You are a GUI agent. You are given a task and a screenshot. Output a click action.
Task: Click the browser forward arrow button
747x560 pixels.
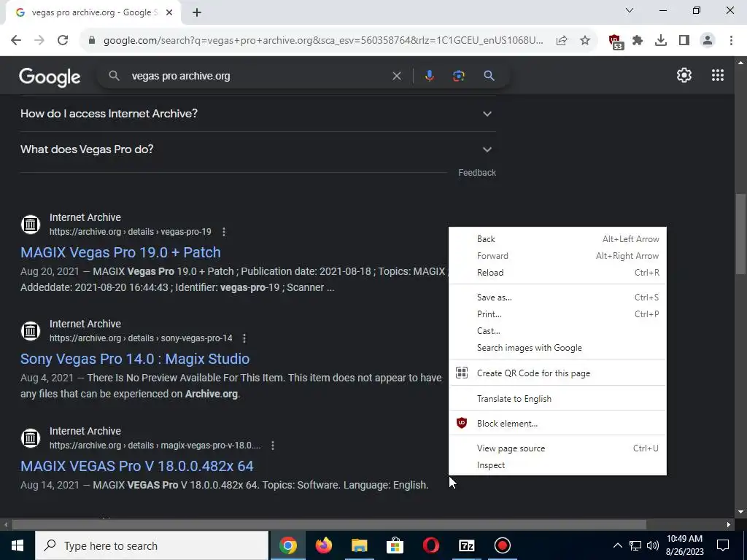(39, 41)
